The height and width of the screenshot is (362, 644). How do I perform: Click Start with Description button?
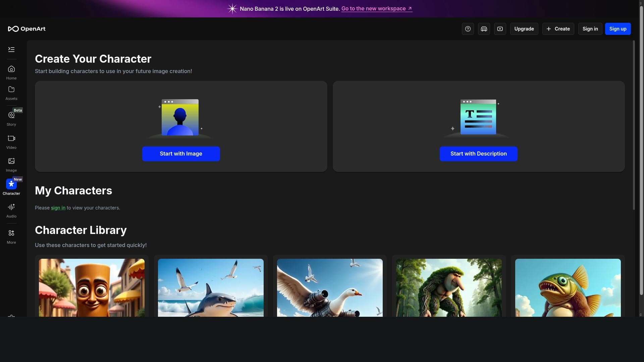(x=478, y=154)
